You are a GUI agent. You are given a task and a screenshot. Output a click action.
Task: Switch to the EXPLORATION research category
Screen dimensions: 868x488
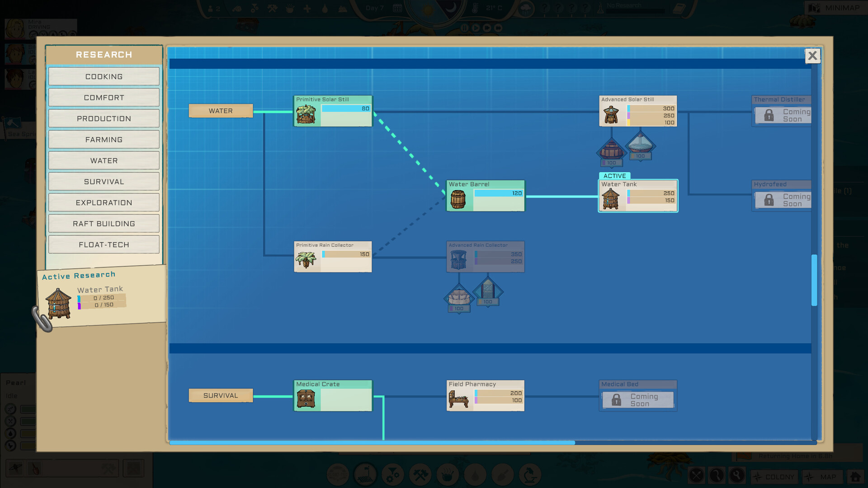tap(104, 202)
